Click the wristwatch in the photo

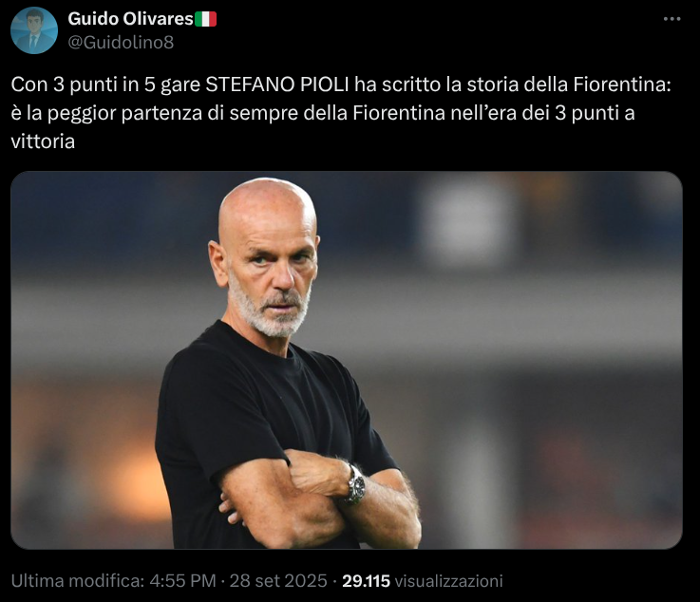coord(356,485)
